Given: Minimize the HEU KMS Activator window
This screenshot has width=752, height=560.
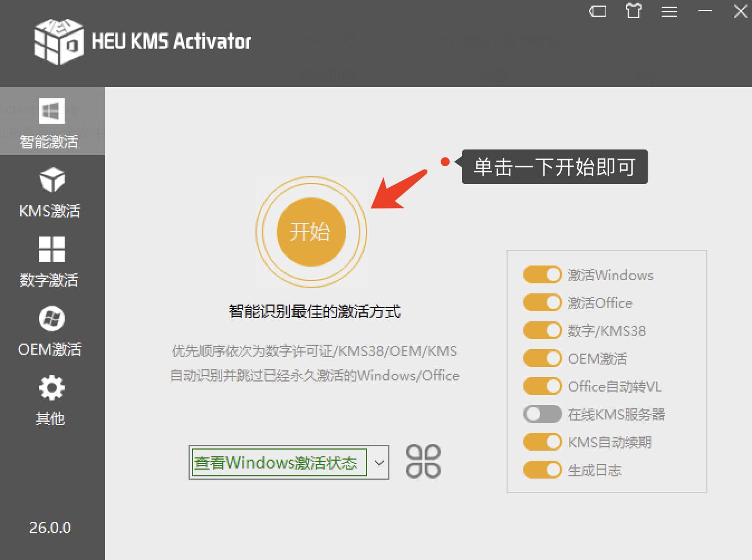Looking at the screenshot, I should tap(705, 11).
